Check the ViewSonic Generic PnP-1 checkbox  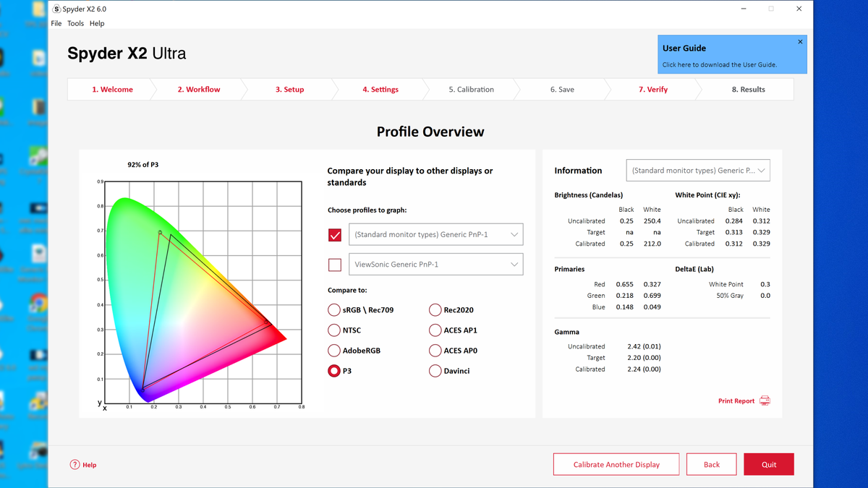point(335,265)
